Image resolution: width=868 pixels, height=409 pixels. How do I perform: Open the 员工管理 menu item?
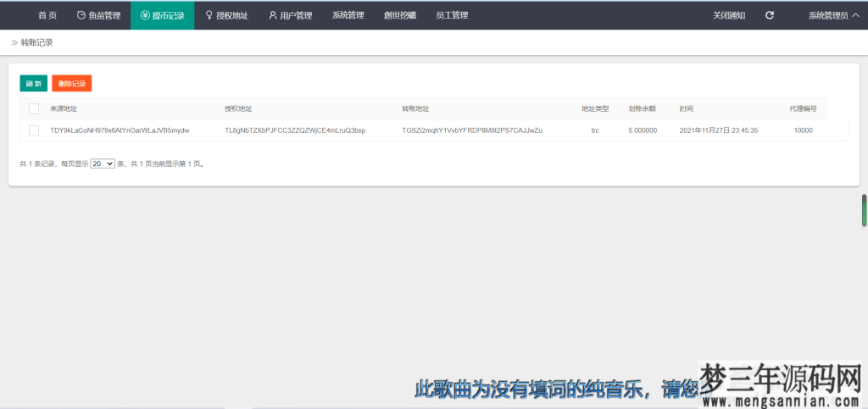tap(452, 15)
